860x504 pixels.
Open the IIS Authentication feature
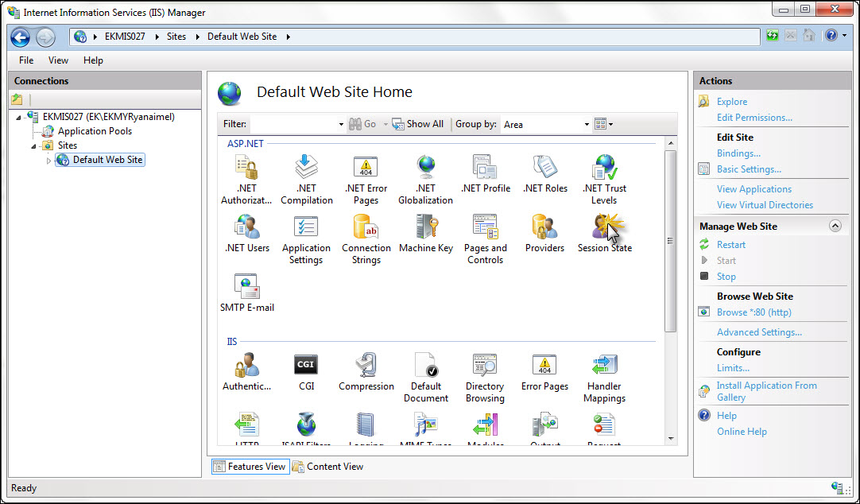[247, 371]
